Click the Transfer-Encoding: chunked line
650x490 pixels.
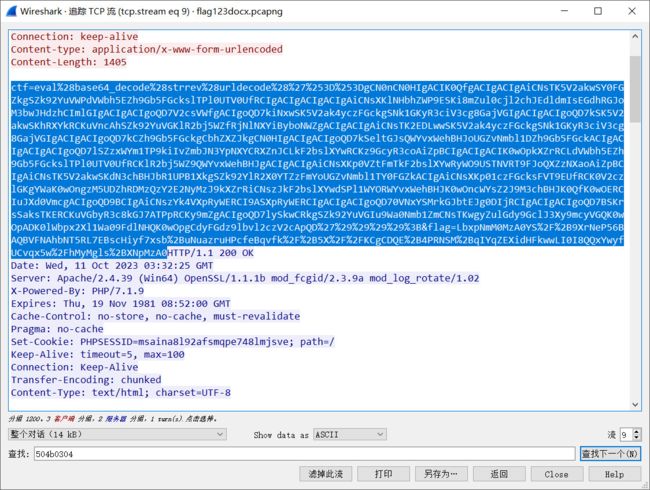(86, 380)
